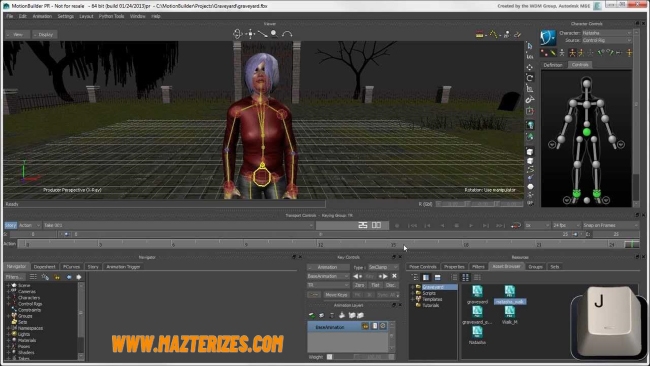Toggle the loop playback button in Transport Controls
This screenshot has height=366, width=650.
(x=516, y=225)
